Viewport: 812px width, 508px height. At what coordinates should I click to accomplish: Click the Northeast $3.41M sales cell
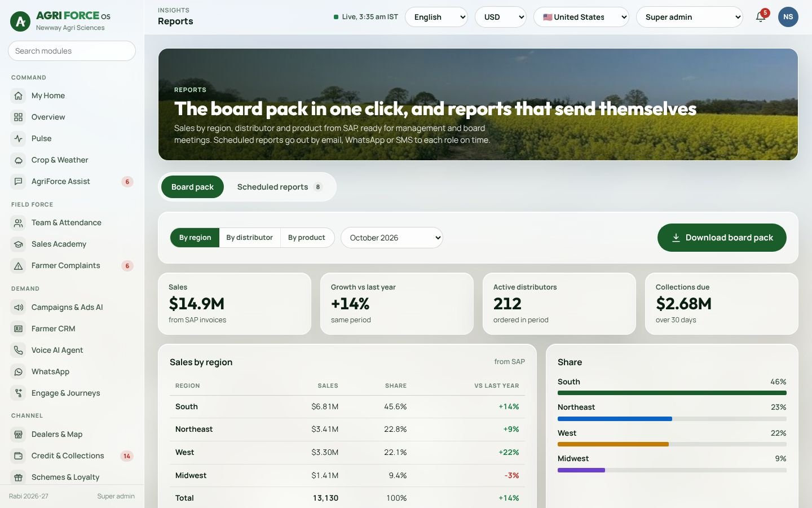click(x=325, y=430)
